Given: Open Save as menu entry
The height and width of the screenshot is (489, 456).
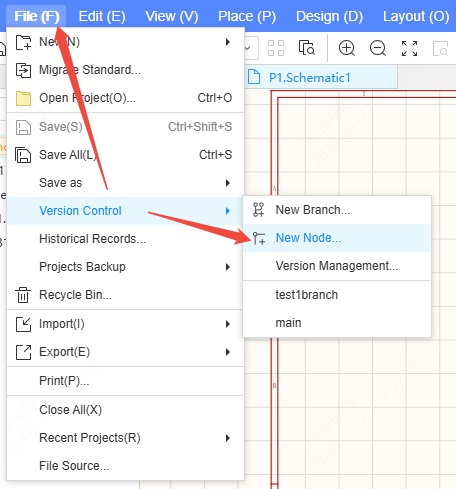Looking at the screenshot, I should point(125,183).
